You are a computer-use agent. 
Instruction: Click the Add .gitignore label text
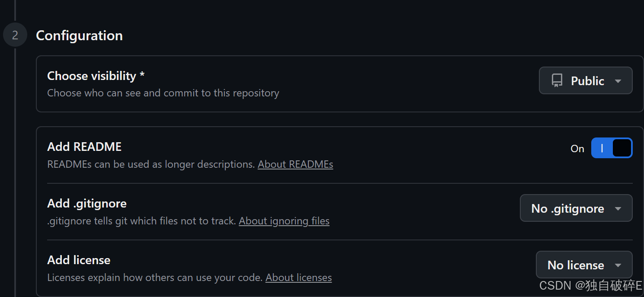pyautogui.click(x=87, y=204)
